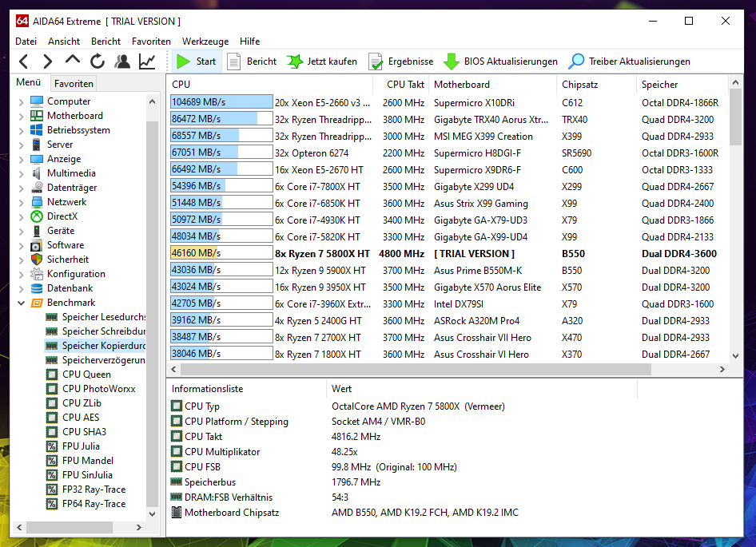
Task: Sort by the CPU Takt column header
Action: point(400,85)
